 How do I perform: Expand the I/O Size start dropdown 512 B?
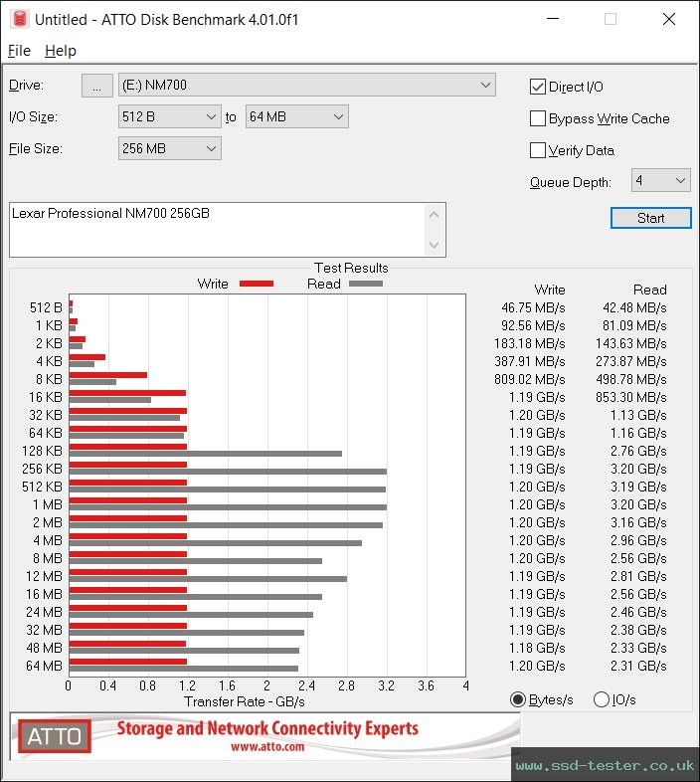tap(169, 116)
